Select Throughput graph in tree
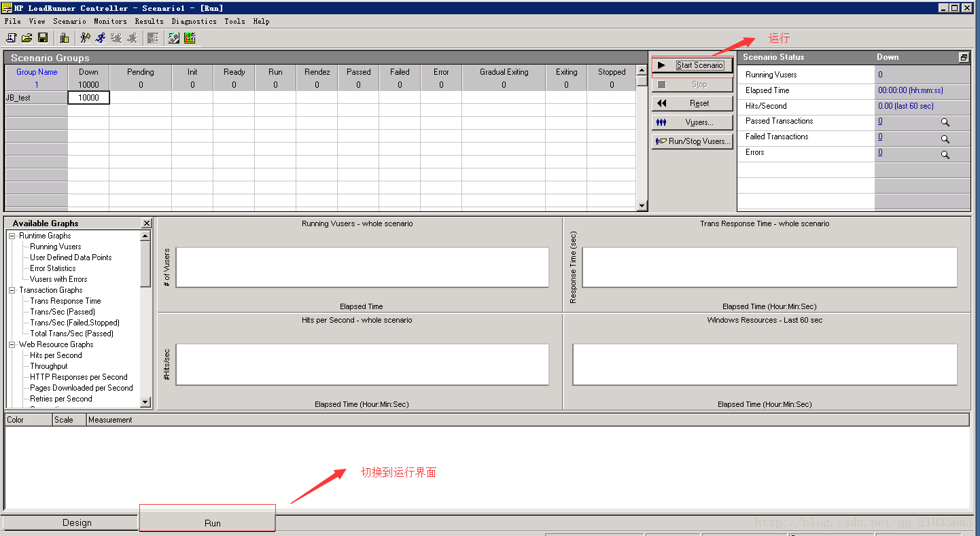 [x=49, y=366]
